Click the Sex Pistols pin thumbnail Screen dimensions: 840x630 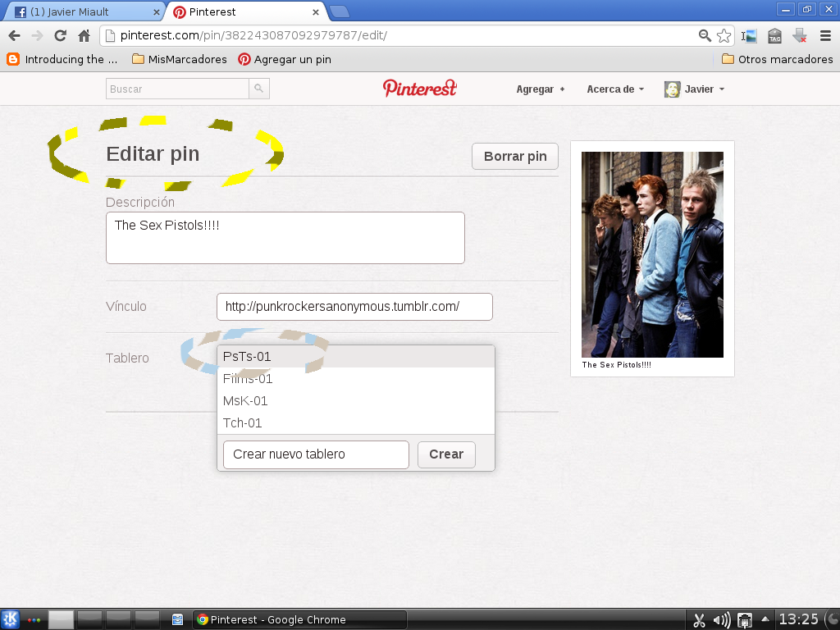coord(652,254)
